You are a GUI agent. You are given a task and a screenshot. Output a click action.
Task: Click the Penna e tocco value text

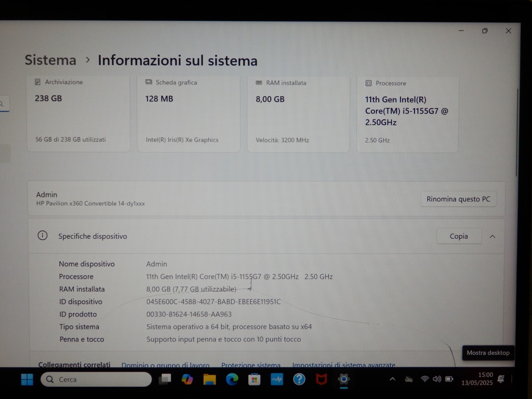[224, 339]
